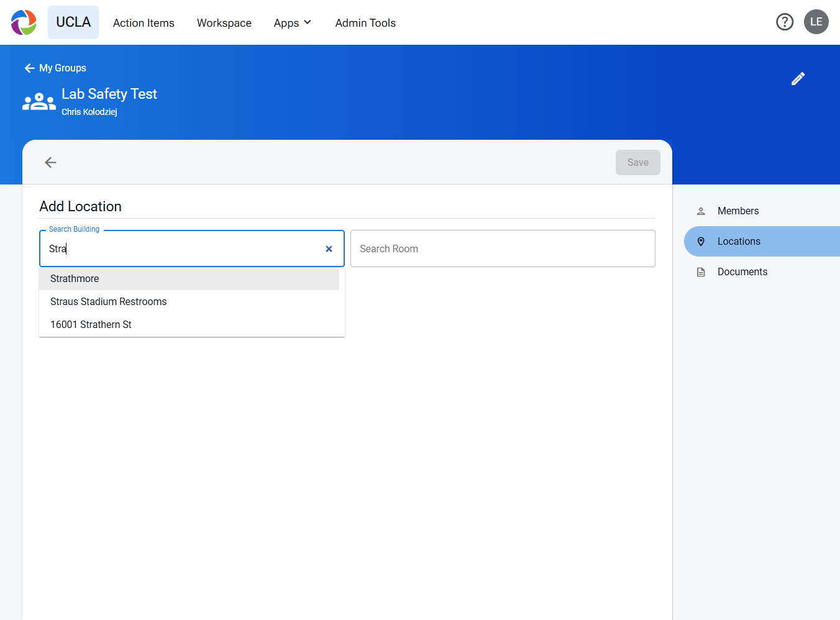Open the Workspace menu item

[224, 23]
